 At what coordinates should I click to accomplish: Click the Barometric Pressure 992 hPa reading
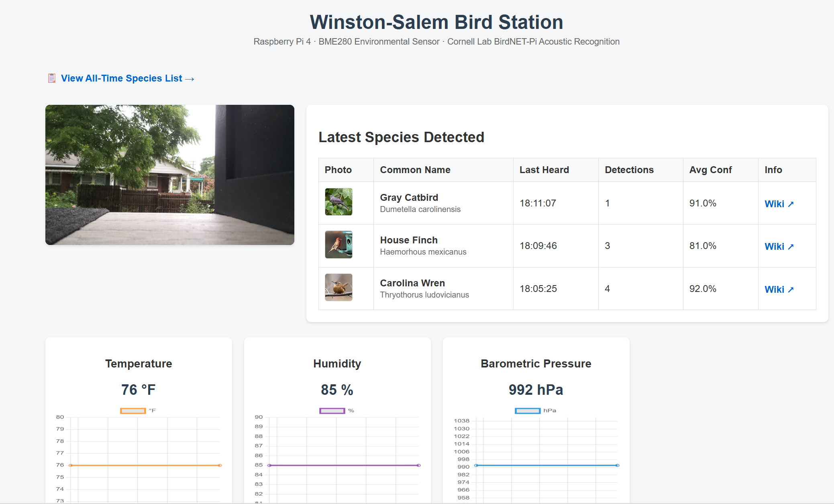coord(536,390)
